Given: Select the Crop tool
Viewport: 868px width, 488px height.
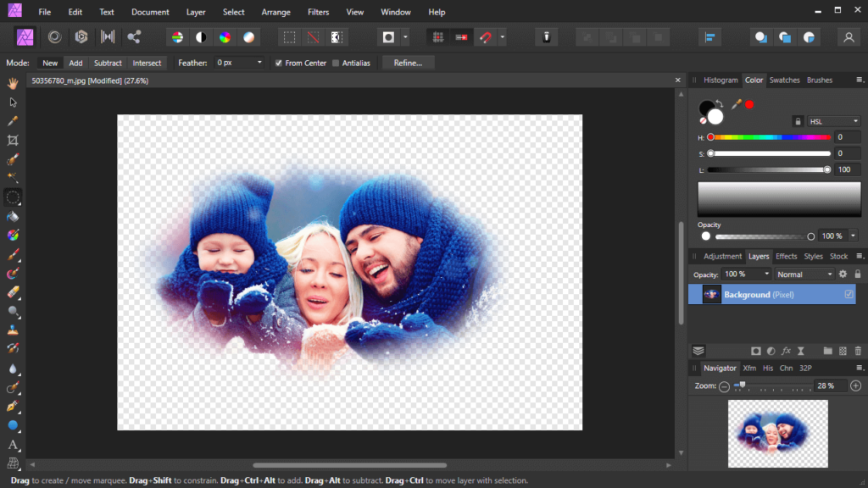Looking at the screenshot, I should tap(12, 140).
